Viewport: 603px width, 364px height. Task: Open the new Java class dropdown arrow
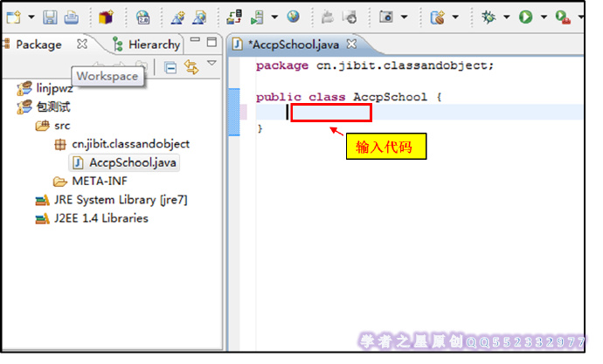[455, 17]
